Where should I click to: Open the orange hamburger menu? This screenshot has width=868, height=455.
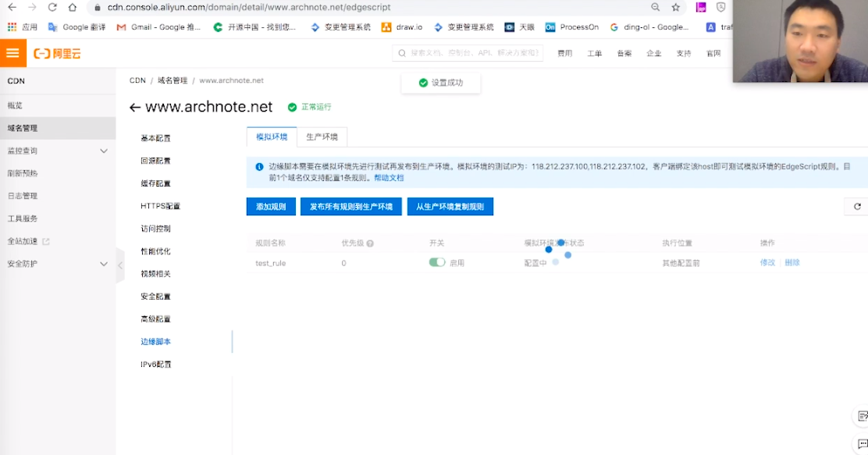[x=12, y=53]
